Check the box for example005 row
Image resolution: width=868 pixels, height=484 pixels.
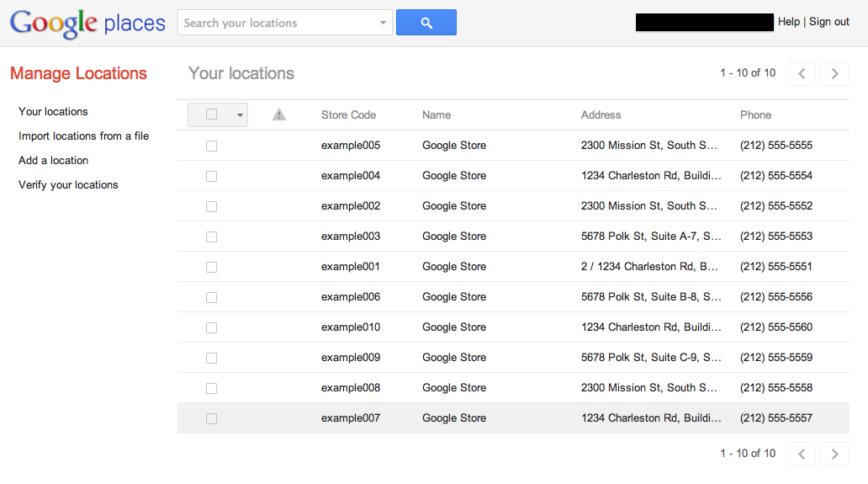[211, 146]
